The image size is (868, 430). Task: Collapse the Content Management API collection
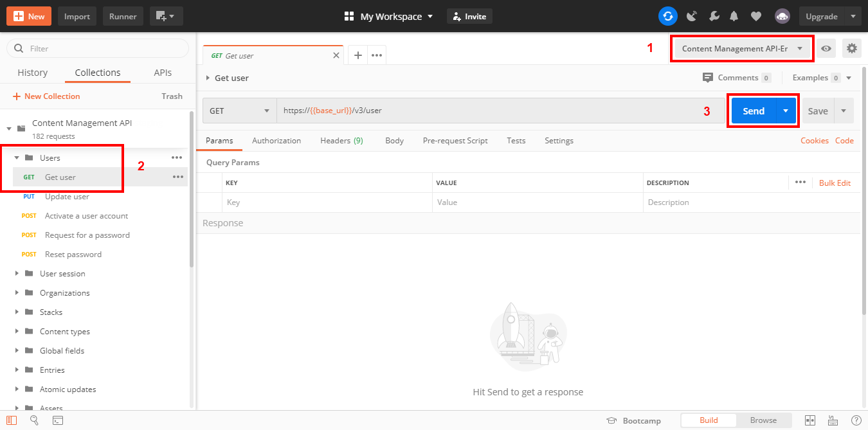(9, 128)
